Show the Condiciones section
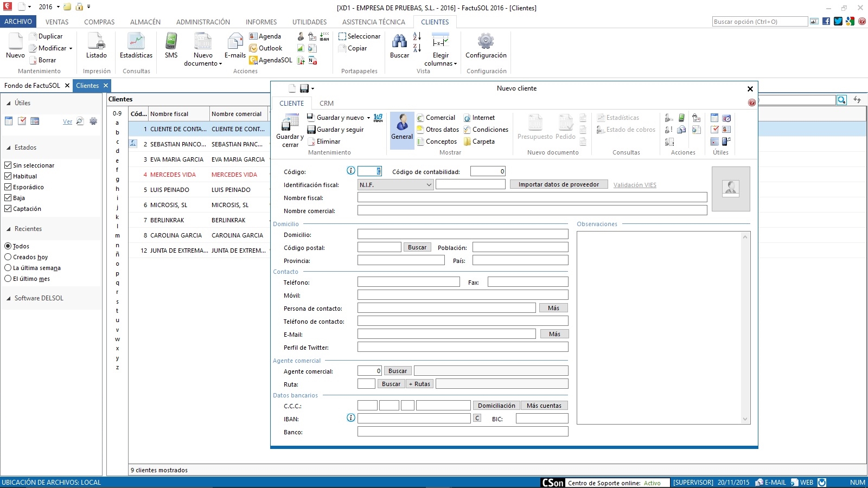This screenshot has width=868, height=488. pyautogui.click(x=486, y=130)
